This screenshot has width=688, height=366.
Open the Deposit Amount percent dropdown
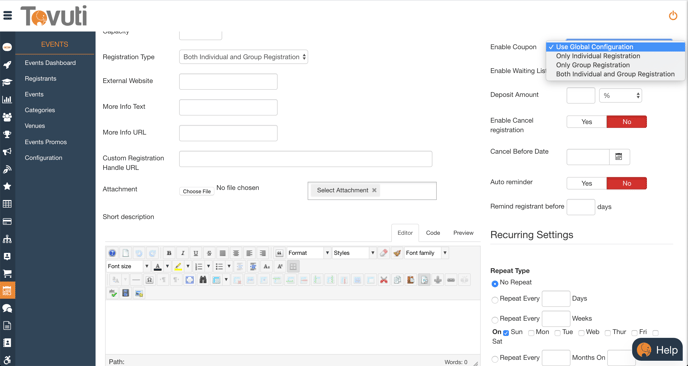[x=620, y=95]
